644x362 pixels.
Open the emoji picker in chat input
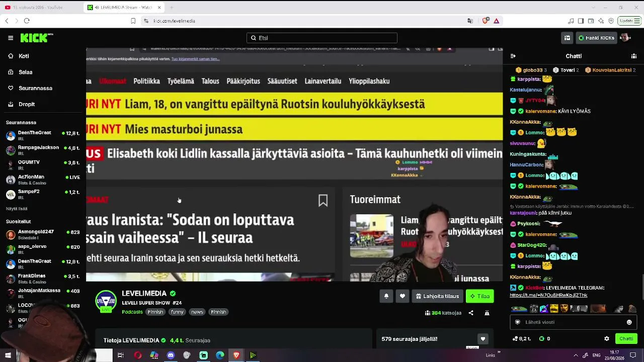[x=629, y=322]
